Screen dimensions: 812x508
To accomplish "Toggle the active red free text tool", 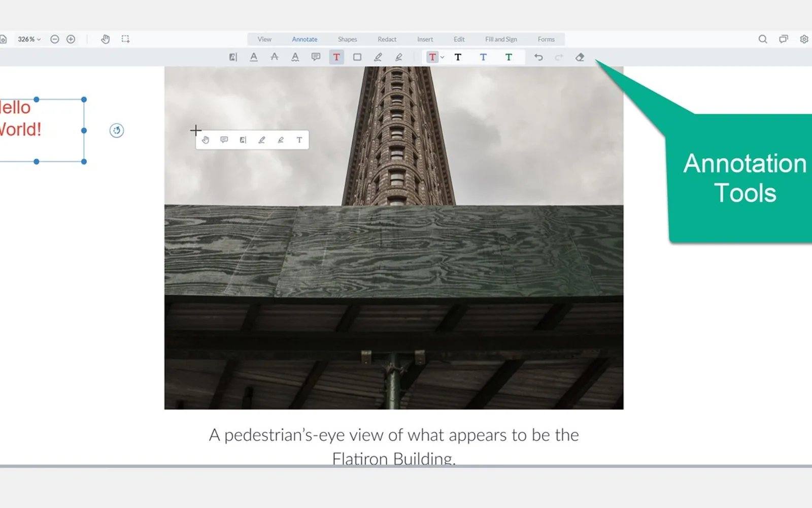I will pos(336,57).
